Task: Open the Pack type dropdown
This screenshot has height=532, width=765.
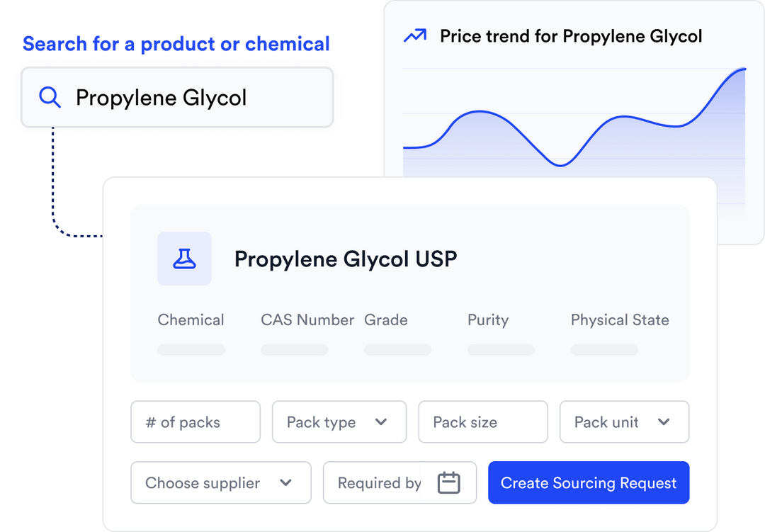Action: pyautogui.click(x=339, y=421)
